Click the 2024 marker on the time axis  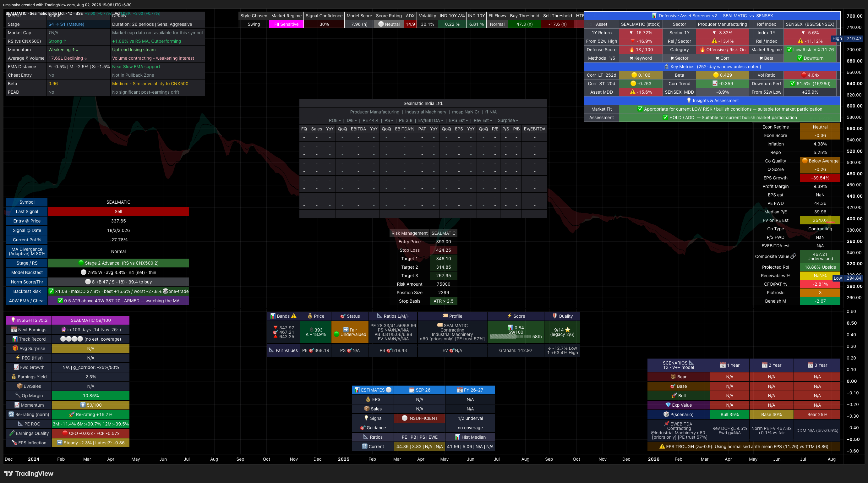click(x=34, y=459)
